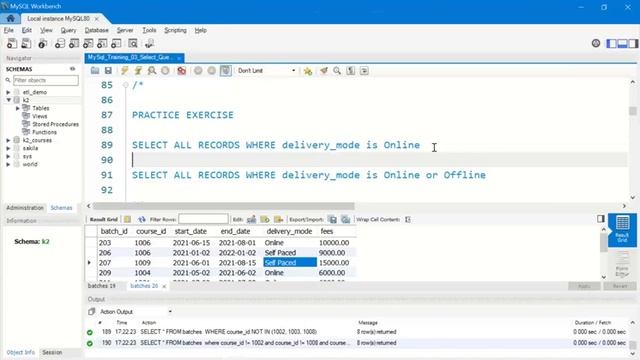Screen dimensions: 640x360
Task: Expand Tables under k2 schema
Action: coord(18,108)
